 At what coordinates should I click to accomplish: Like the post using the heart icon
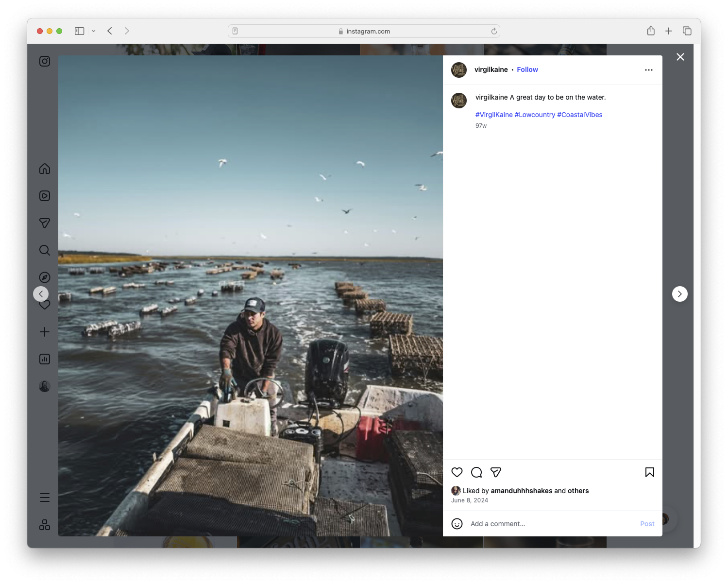tap(457, 472)
